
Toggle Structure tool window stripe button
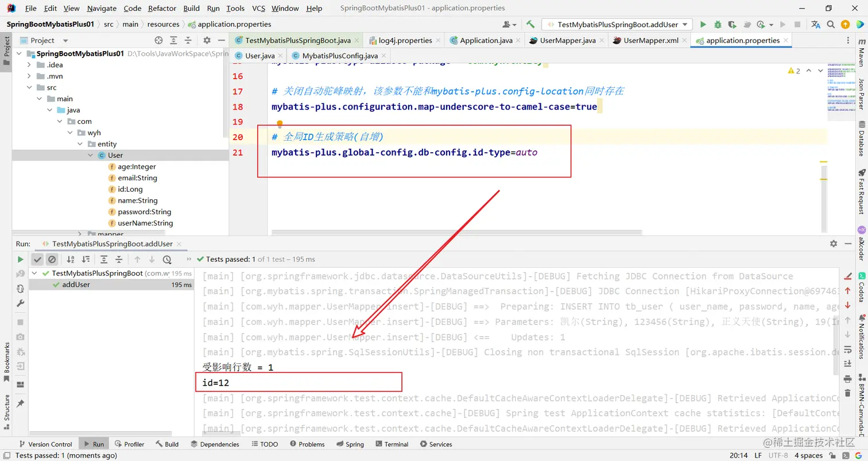point(6,412)
